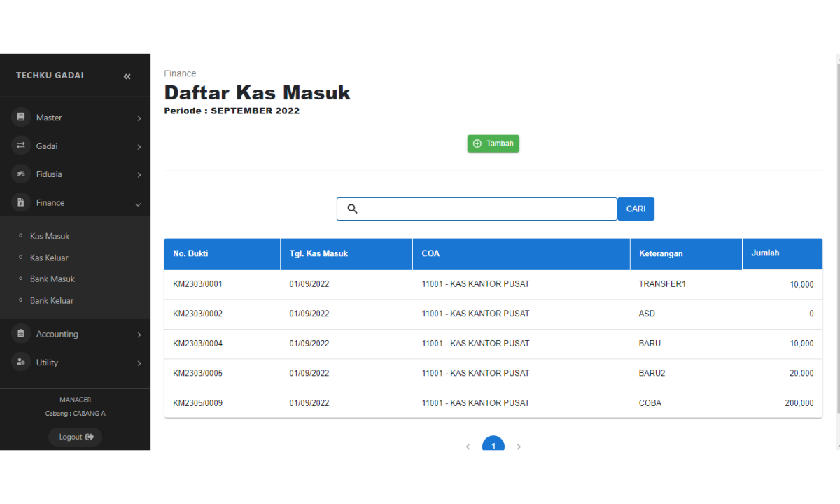Click the Utility user-gear icon

tap(21, 362)
